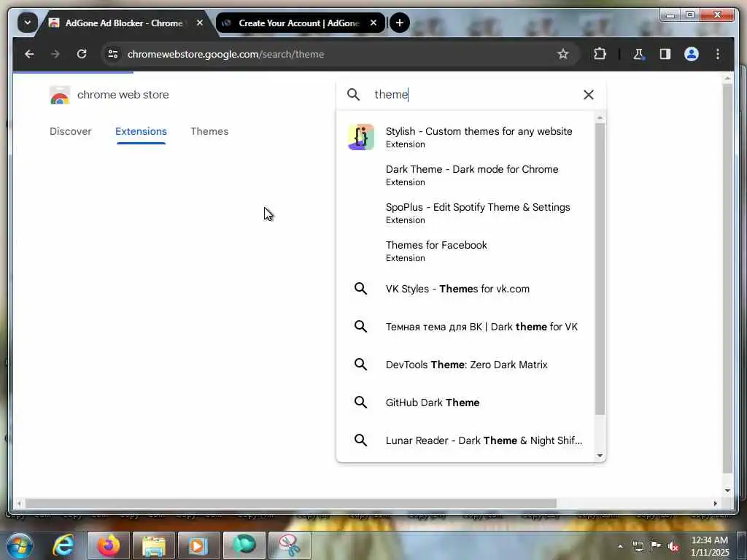747x560 pixels.
Task: Go to the Discover tab
Action: [71, 131]
